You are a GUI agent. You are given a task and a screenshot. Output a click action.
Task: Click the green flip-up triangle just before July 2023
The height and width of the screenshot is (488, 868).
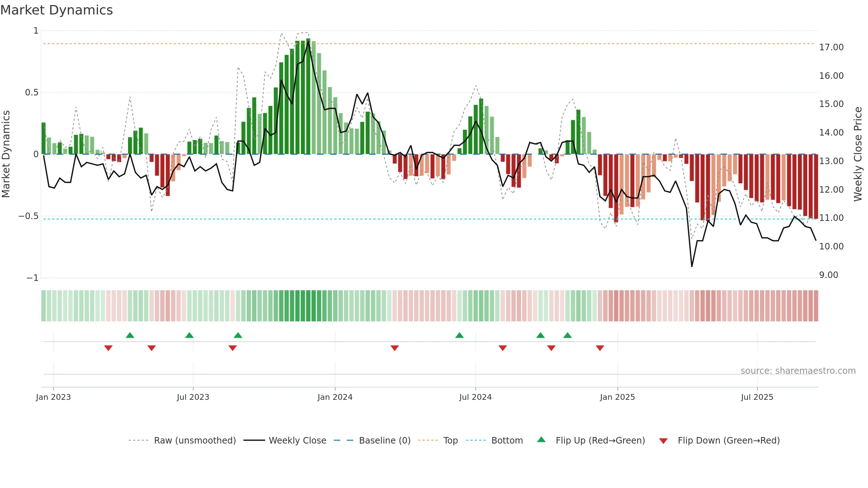(x=189, y=335)
